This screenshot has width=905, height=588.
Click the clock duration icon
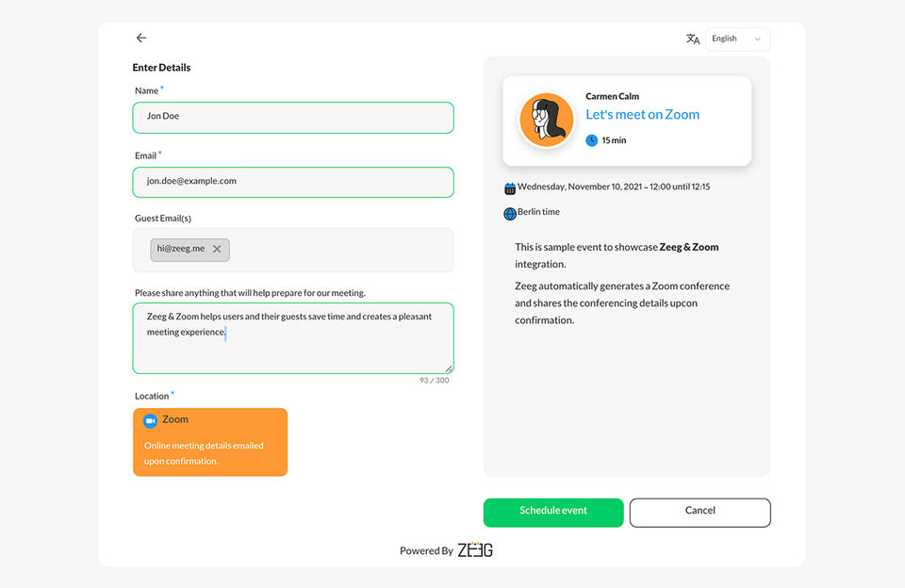coord(592,140)
